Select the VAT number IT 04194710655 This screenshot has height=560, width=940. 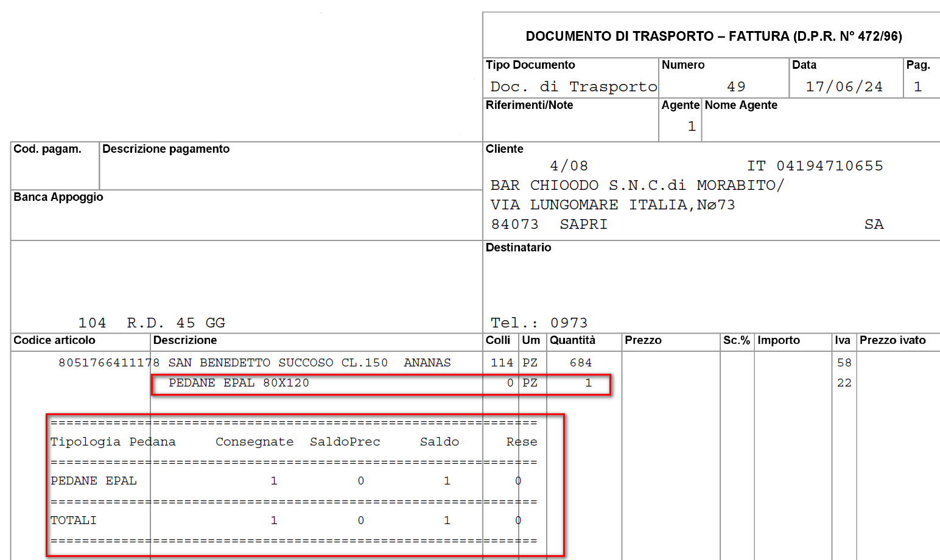click(815, 166)
